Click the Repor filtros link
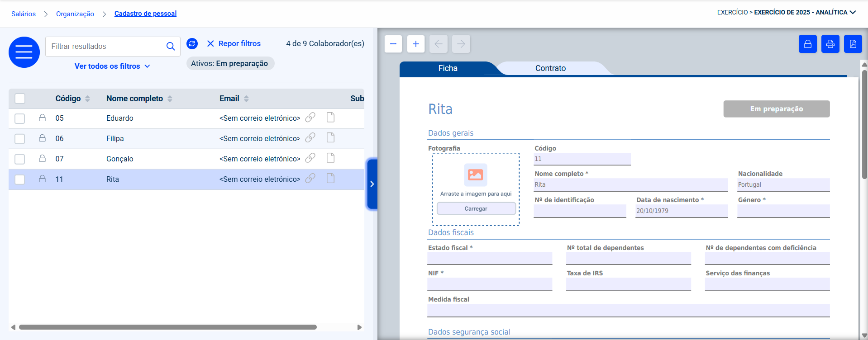The width and height of the screenshot is (868, 340). [x=239, y=43]
